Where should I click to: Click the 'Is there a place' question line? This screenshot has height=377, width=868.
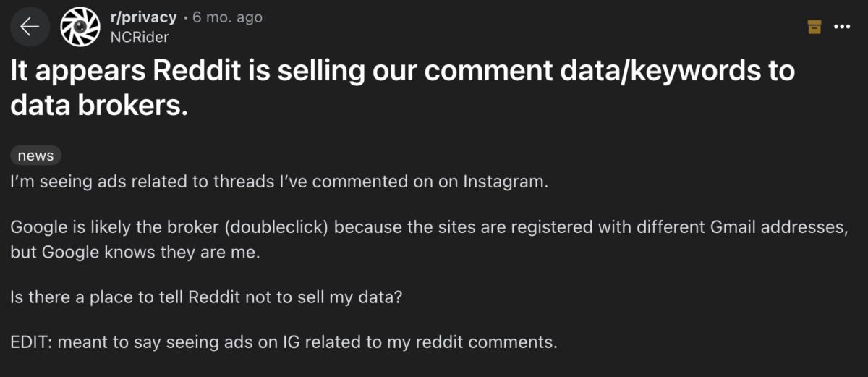[205, 297]
